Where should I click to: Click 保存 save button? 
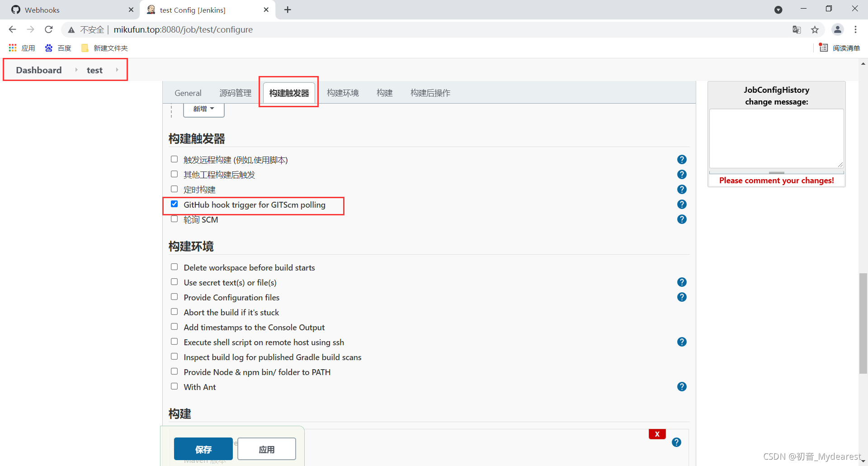click(203, 449)
